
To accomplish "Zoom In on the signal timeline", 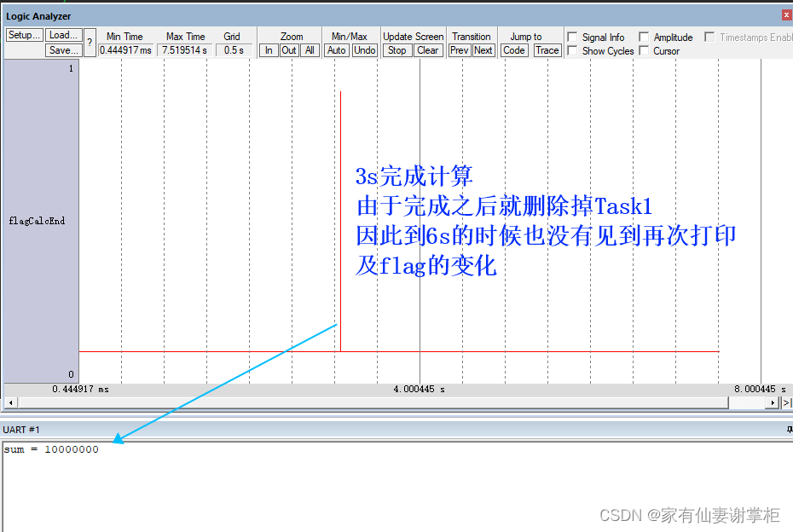I will pyautogui.click(x=269, y=50).
